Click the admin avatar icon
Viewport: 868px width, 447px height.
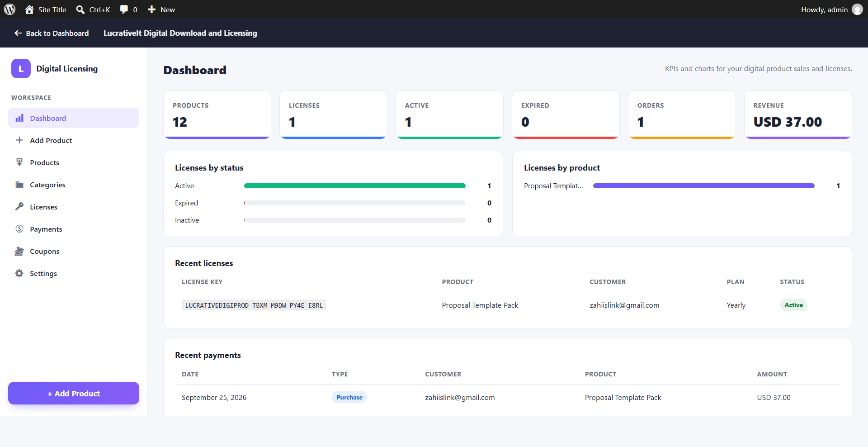click(857, 10)
